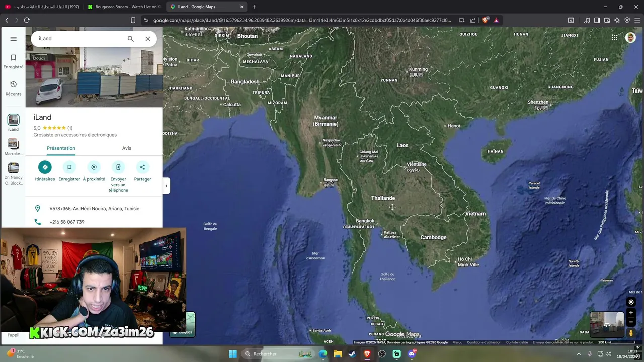
Task: Switch to the Présentation tab
Action: (61, 148)
